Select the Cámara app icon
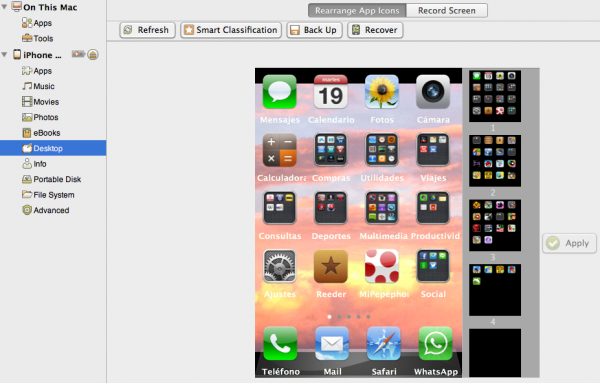This screenshot has width=600, height=383. click(433, 92)
